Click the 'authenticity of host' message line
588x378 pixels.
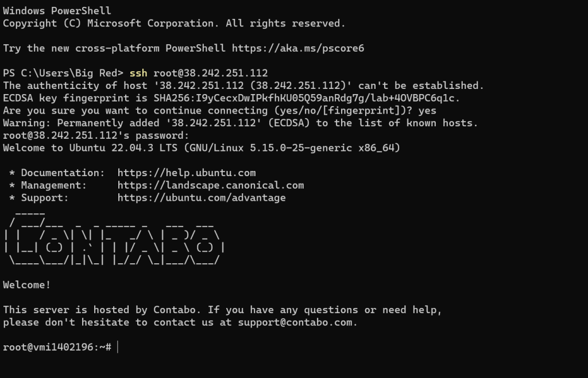243,85
